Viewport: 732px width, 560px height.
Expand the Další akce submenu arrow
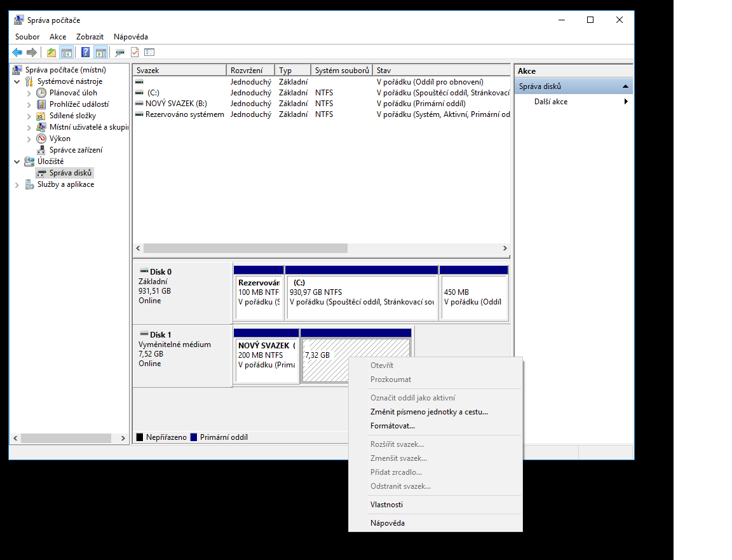(x=626, y=102)
